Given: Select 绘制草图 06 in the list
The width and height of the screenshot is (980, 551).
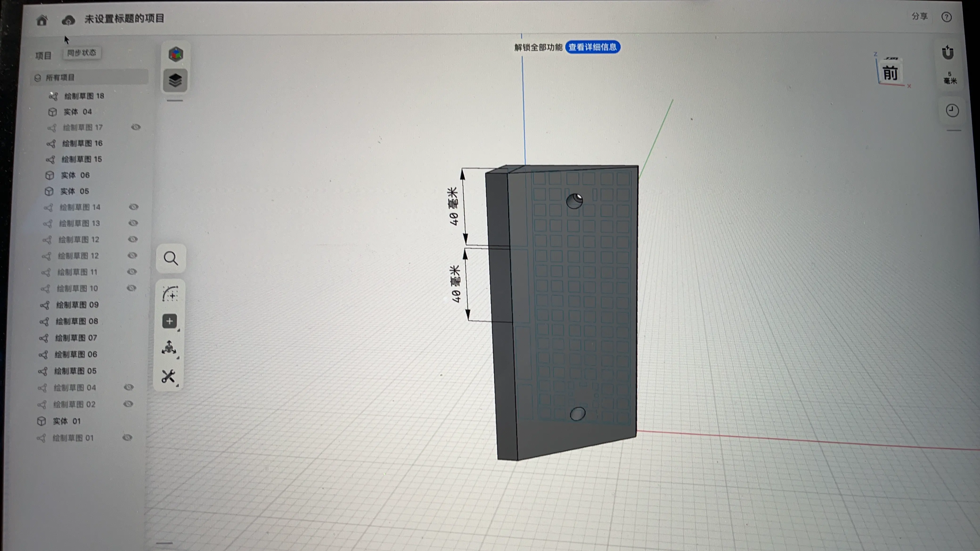Looking at the screenshot, I should 76,355.
